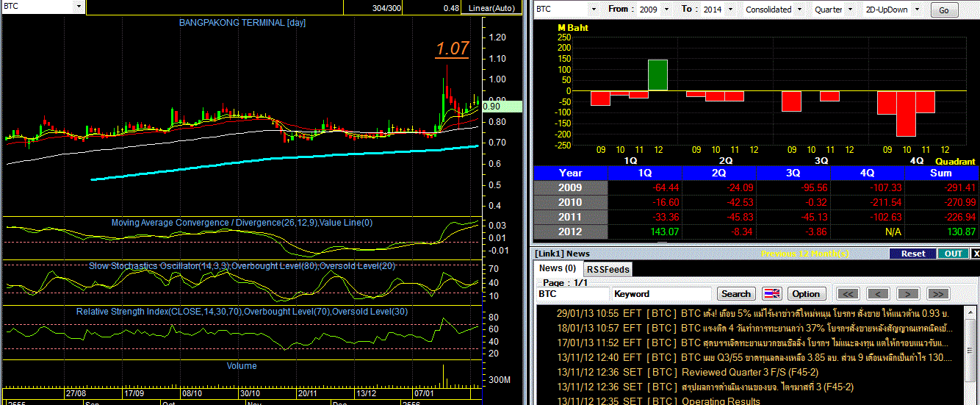
Task: Switch to the News (0) tab
Action: pos(558,269)
